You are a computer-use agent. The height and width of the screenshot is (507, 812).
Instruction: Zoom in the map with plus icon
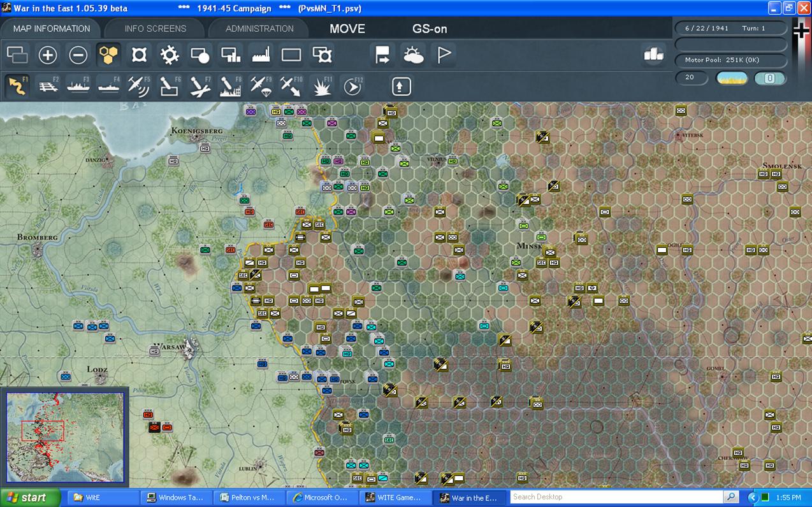tap(48, 55)
